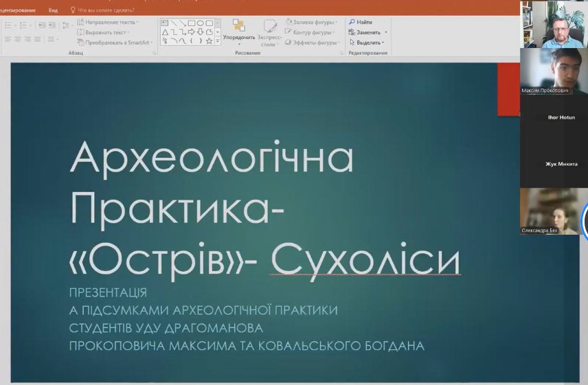The image size is (588, 385).
Task: Open Направление текста dropdown
Action: tap(108, 23)
